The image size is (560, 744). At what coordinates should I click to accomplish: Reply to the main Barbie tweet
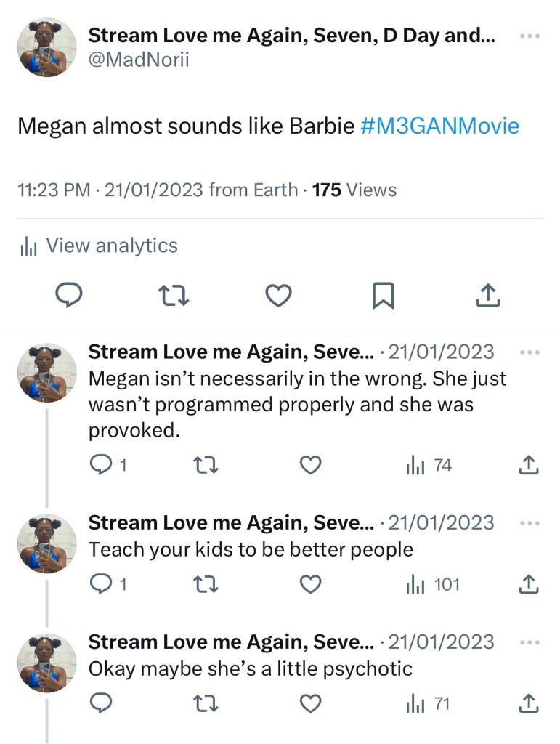(69, 294)
